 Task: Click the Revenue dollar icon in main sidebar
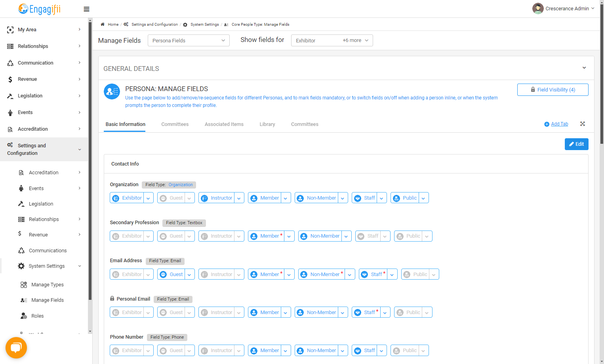[x=10, y=80]
